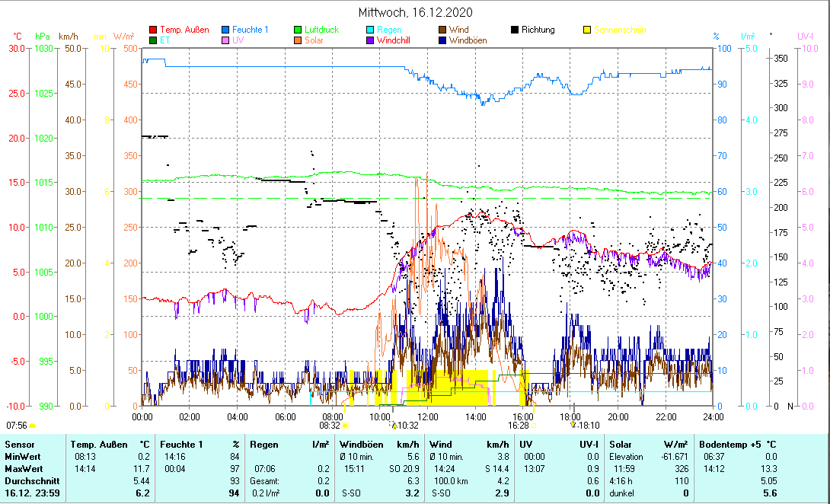Click the purple Windchill legend swatch
Screen dimensions: 830x504
[370, 40]
